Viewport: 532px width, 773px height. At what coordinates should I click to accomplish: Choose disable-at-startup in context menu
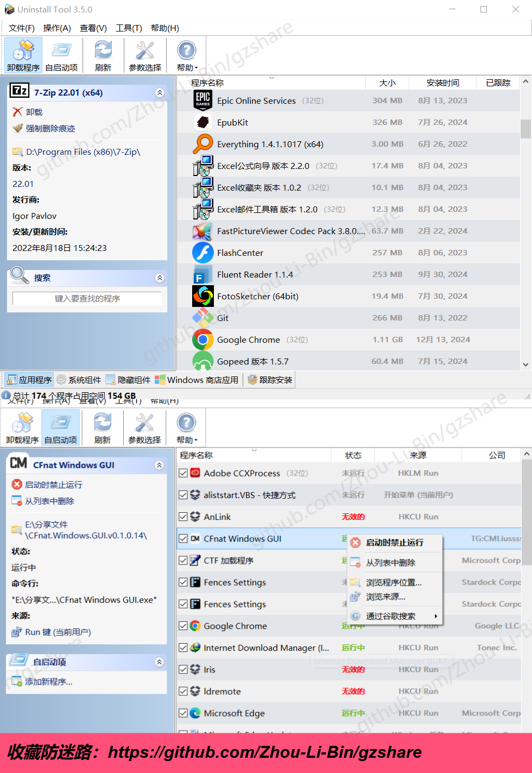(395, 543)
